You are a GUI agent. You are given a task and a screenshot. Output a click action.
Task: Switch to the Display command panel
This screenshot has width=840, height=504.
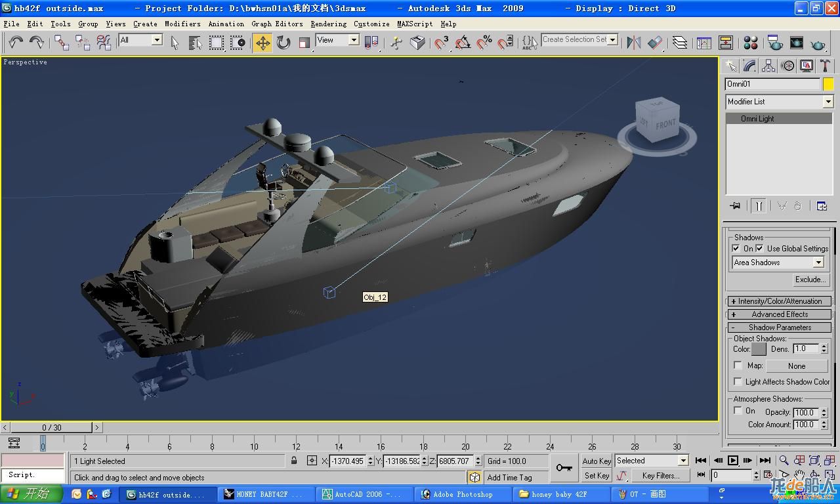click(807, 66)
